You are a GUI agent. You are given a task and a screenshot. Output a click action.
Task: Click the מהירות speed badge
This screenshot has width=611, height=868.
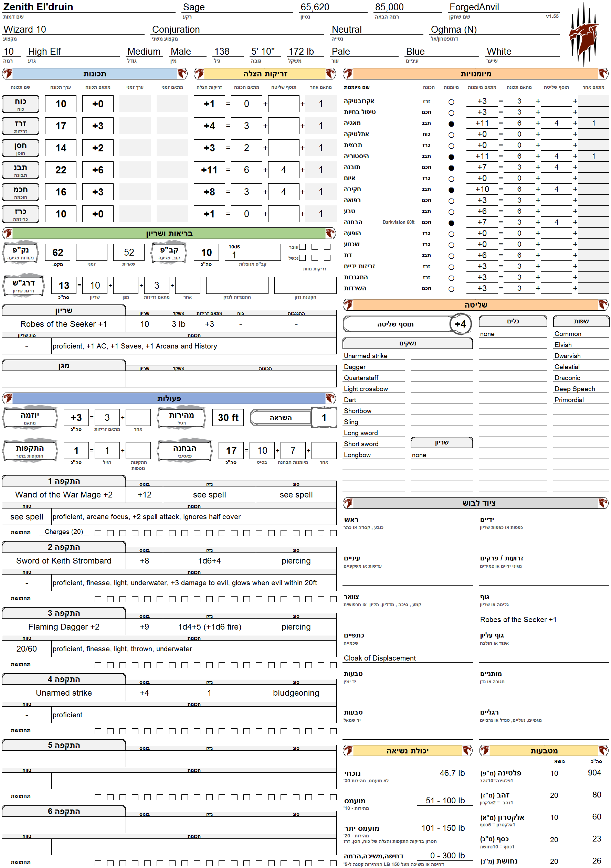(182, 418)
